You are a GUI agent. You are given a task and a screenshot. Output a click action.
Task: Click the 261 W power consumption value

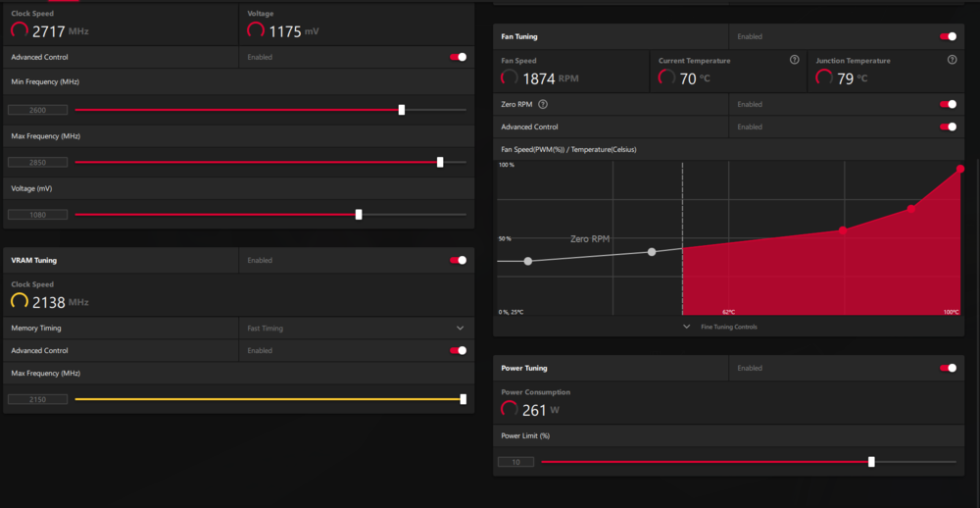click(x=534, y=410)
